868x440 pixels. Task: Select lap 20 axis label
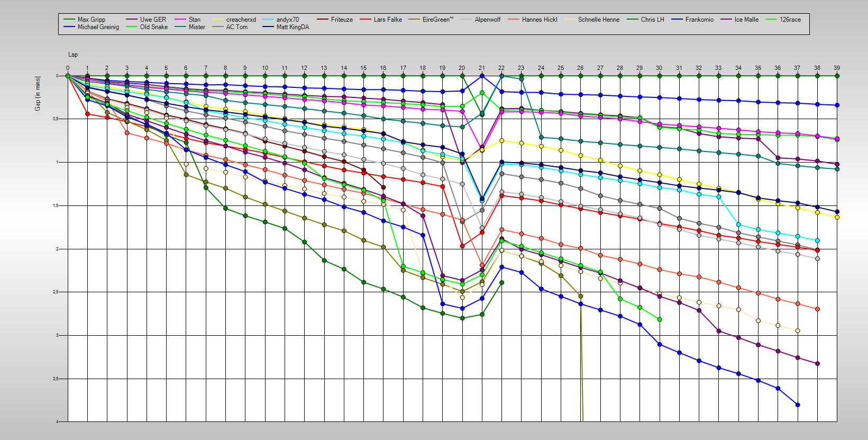point(462,68)
